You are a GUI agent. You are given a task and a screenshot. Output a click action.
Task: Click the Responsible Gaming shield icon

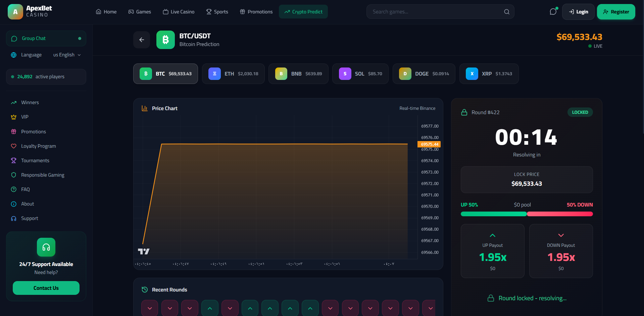(14, 175)
